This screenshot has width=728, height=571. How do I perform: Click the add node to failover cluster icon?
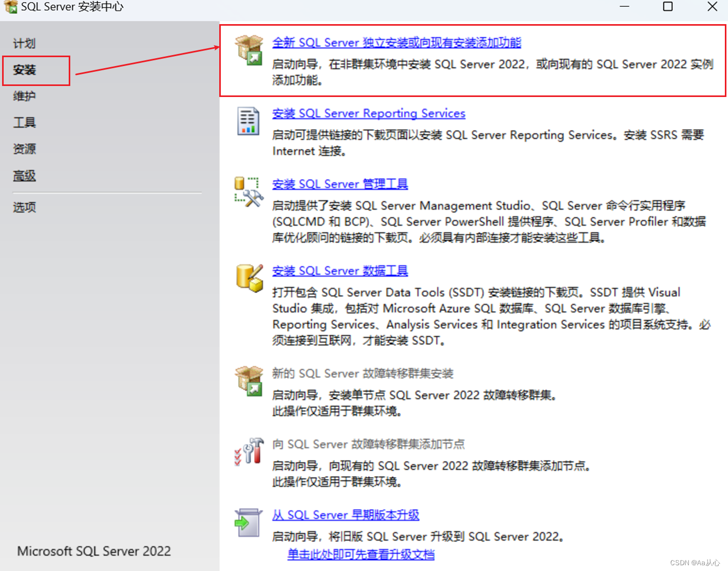coord(249,451)
